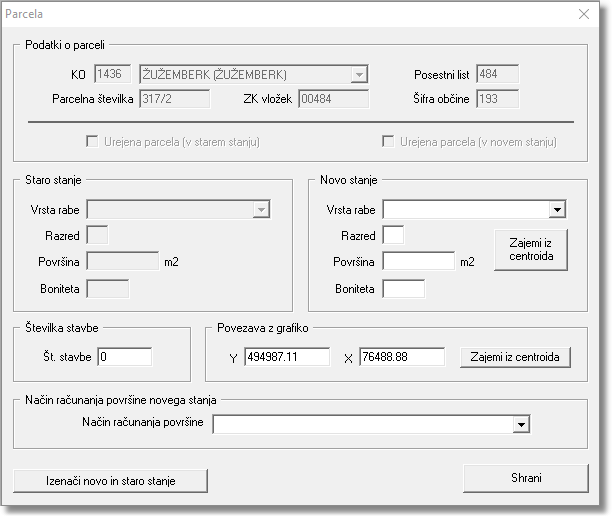Select the Posestni list field

497,75
